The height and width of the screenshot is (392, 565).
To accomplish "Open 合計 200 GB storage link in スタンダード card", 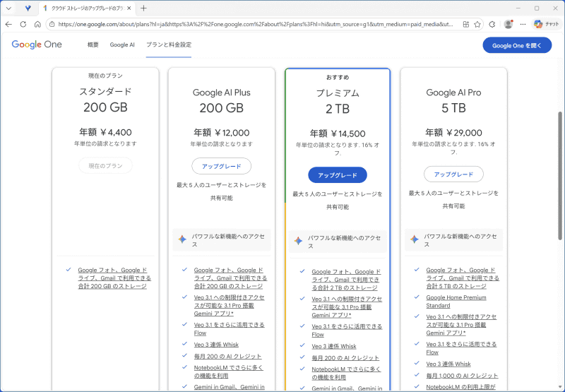I will 114,278.
